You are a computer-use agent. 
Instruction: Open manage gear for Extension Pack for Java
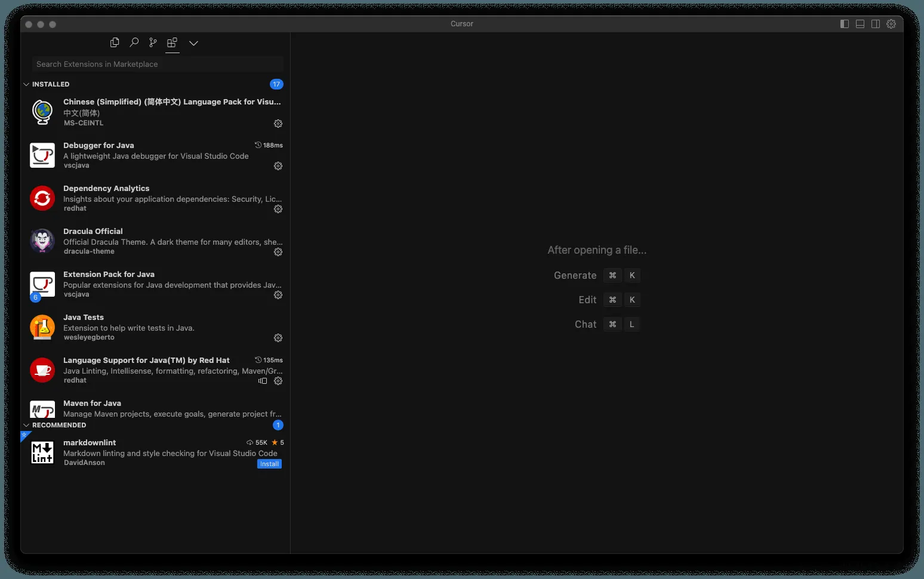(x=278, y=295)
